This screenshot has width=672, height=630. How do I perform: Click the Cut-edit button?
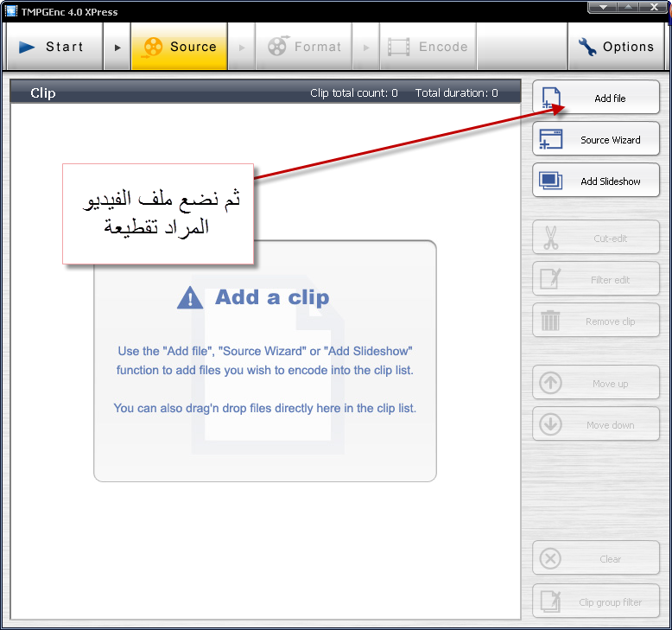click(596, 237)
